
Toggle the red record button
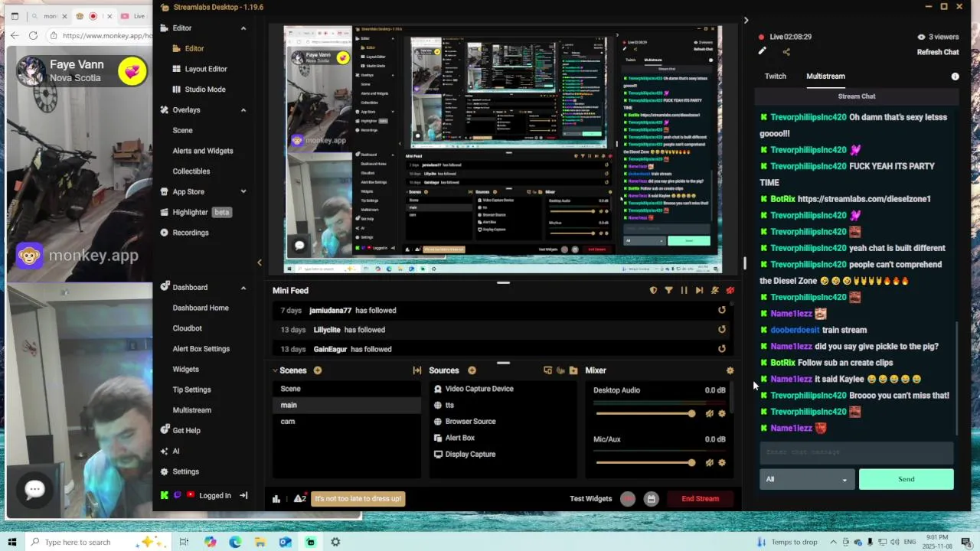(628, 499)
